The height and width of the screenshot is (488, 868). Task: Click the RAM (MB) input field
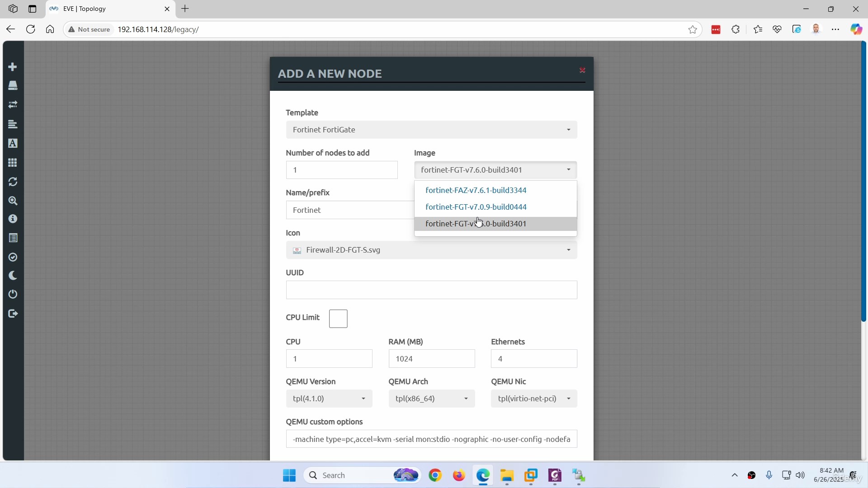(432, 359)
